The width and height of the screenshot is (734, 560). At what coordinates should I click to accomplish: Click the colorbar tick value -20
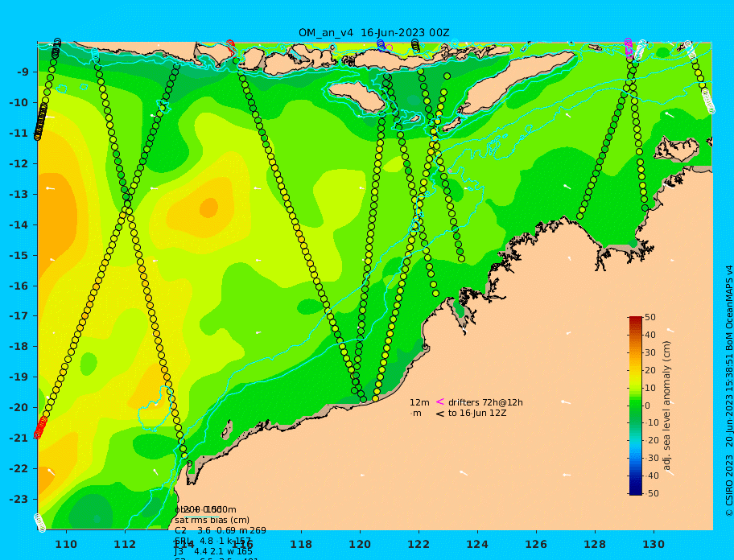pos(651,441)
